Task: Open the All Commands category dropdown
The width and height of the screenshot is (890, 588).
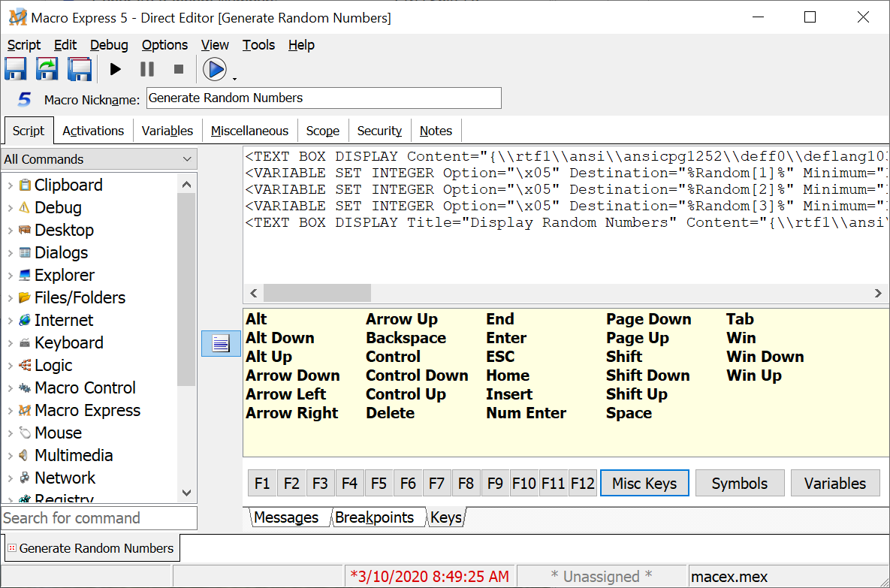Action: [x=187, y=159]
